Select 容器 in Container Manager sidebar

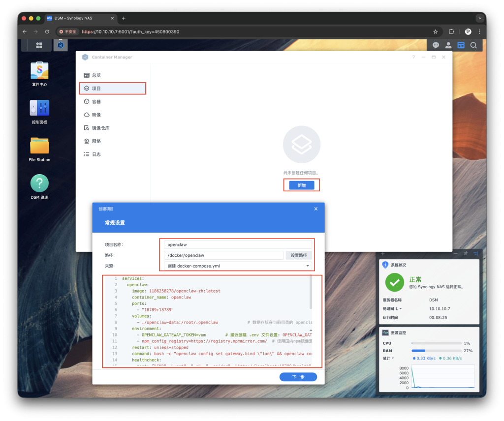[96, 101]
